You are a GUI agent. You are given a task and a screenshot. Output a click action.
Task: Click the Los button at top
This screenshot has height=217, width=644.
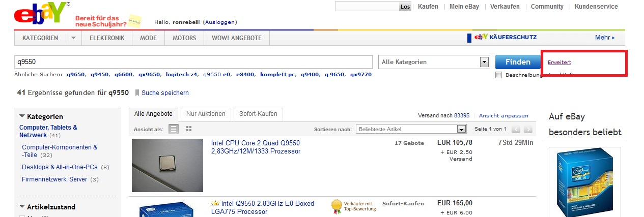pos(405,7)
